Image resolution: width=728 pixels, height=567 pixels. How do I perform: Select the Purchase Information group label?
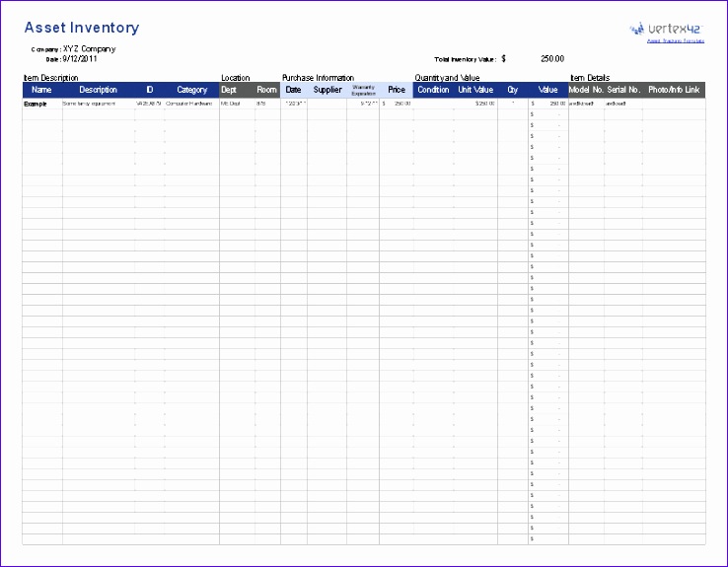(x=318, y=78)
